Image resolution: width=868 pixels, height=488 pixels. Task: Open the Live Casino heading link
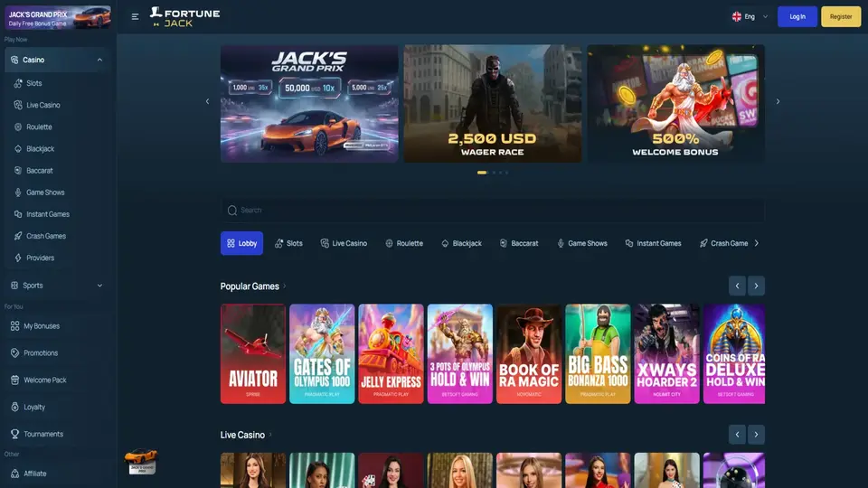[246, 435]
